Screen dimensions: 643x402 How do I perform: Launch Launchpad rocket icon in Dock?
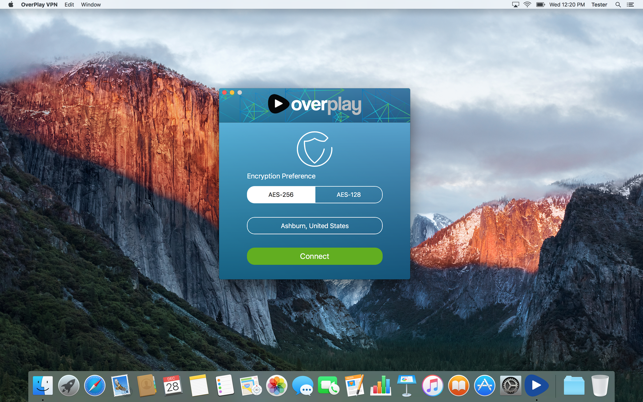pos(68,386)
